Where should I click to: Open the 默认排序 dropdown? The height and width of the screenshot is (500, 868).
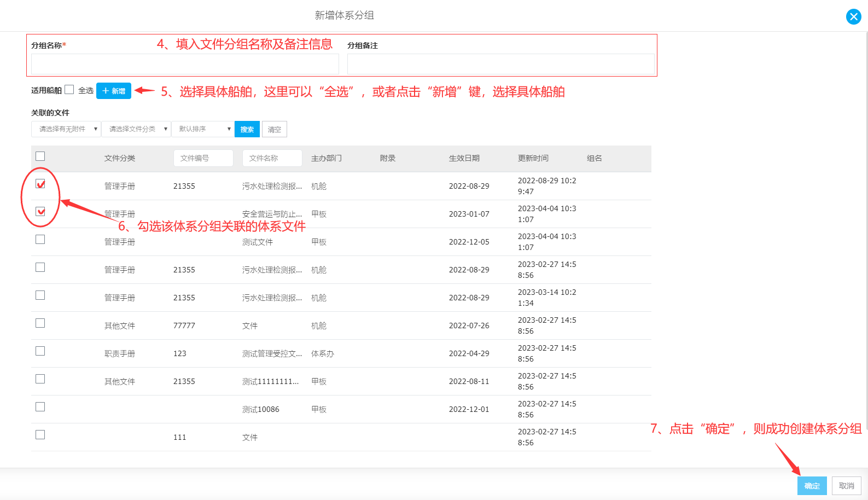(203, 129)
